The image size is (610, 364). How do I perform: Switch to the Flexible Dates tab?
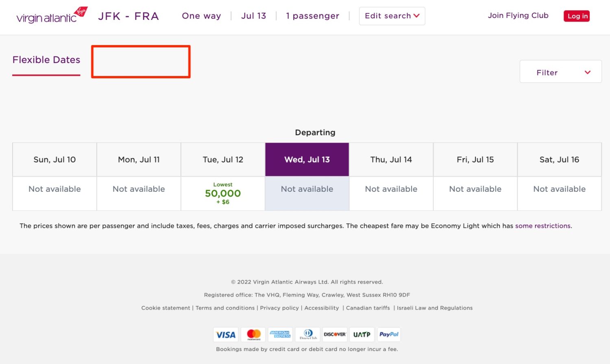pos(46,60)
